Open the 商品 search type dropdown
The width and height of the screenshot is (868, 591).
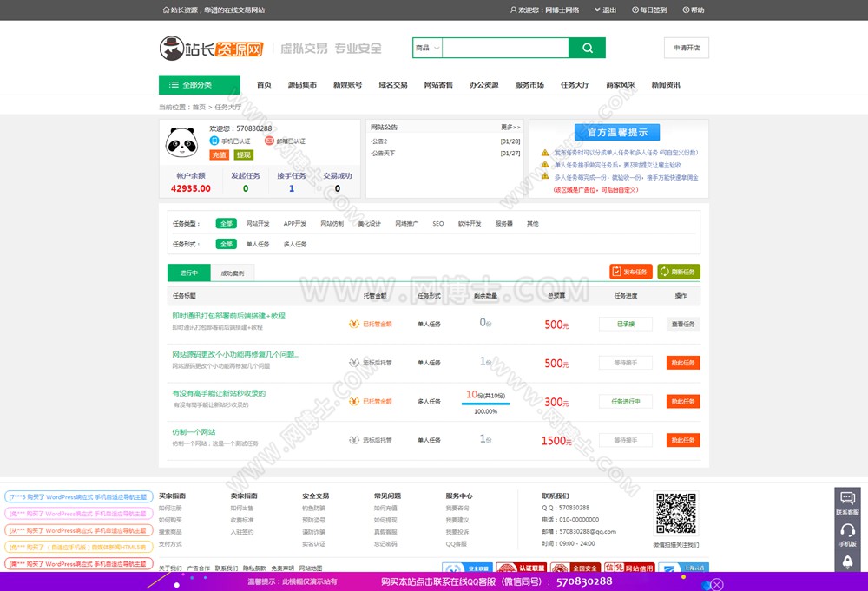(x=427, y=48)
